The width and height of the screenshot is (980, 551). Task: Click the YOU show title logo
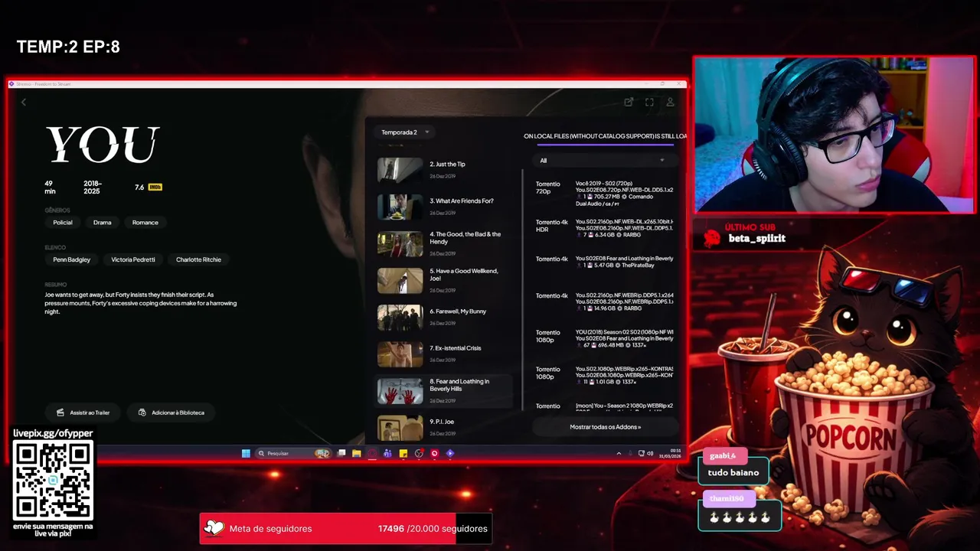103,145
